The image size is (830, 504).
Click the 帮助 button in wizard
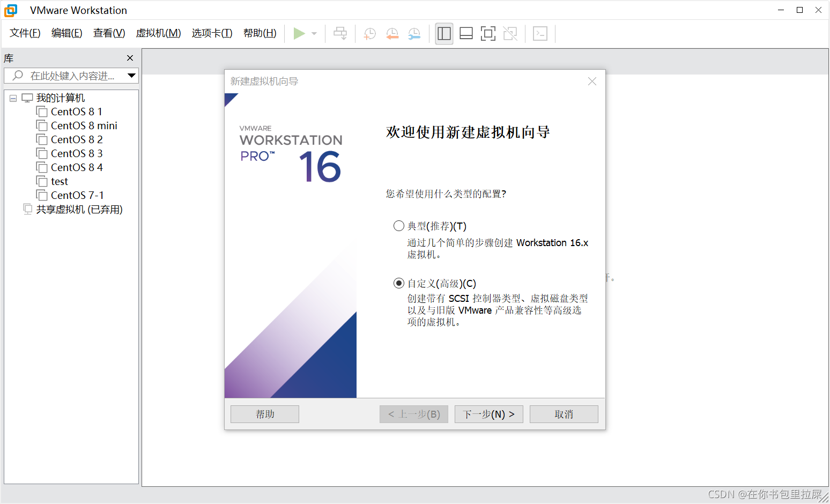[265, 414]
